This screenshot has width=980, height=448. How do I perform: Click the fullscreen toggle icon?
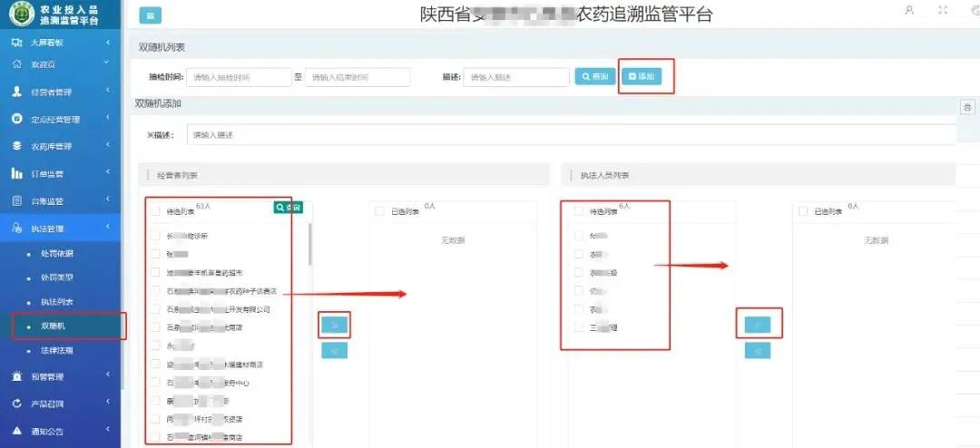(x=943, y=10)
